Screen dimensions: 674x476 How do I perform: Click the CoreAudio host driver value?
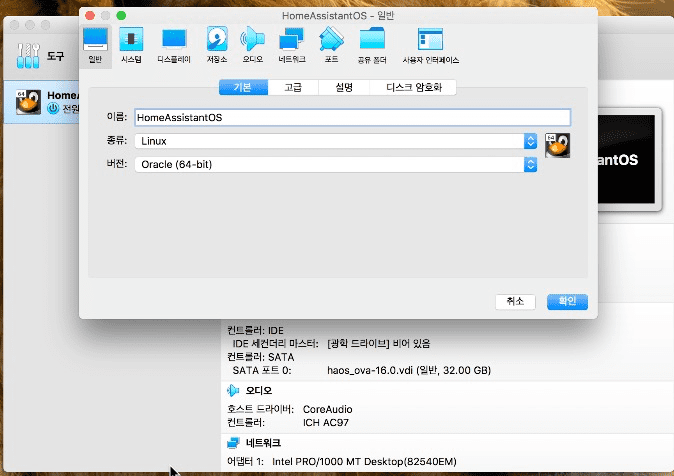click(328, 409)
